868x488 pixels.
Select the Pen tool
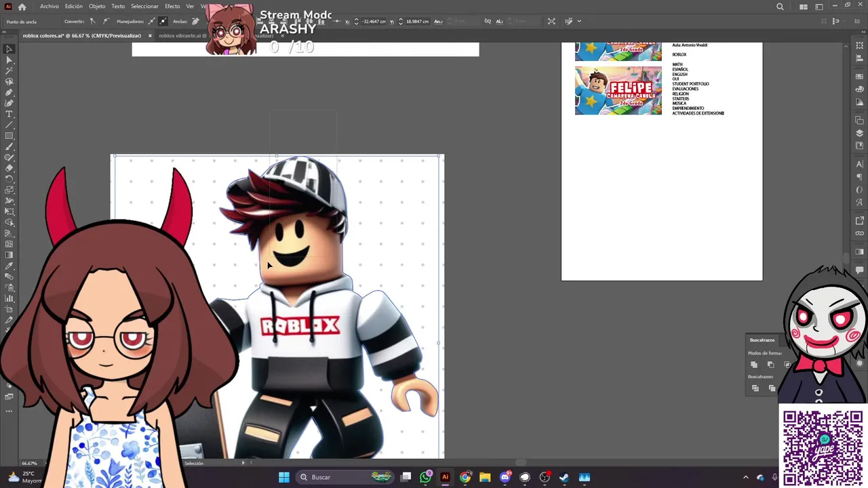pos(9,92)
